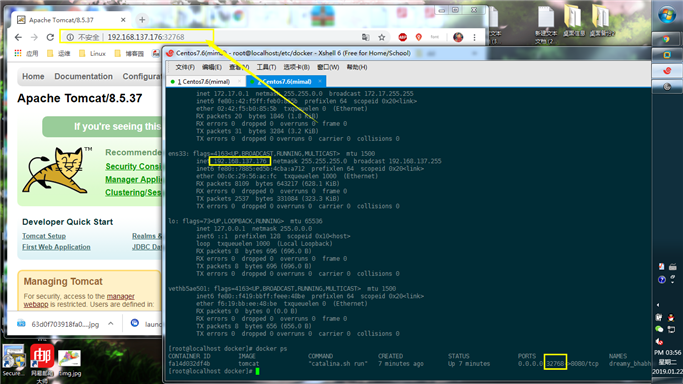
Task: Open the Security Considerations link
Action: click(x=133, y=166)
